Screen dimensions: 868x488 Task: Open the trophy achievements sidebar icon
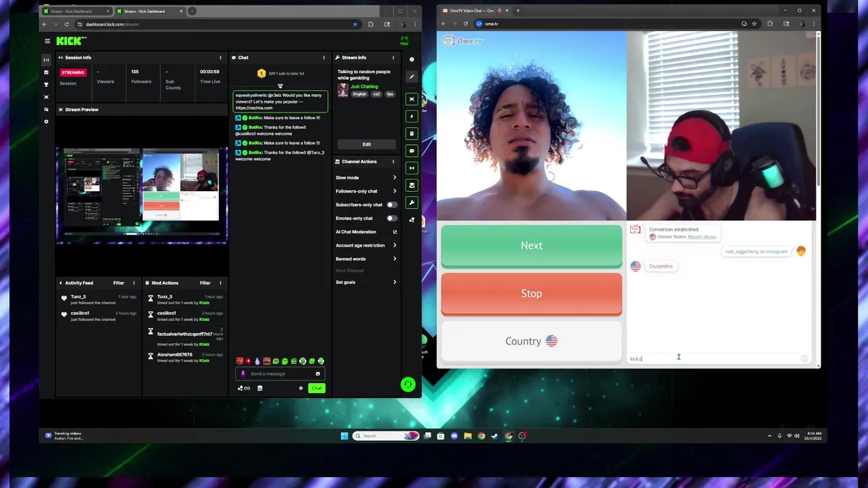[x=46, y=85]
